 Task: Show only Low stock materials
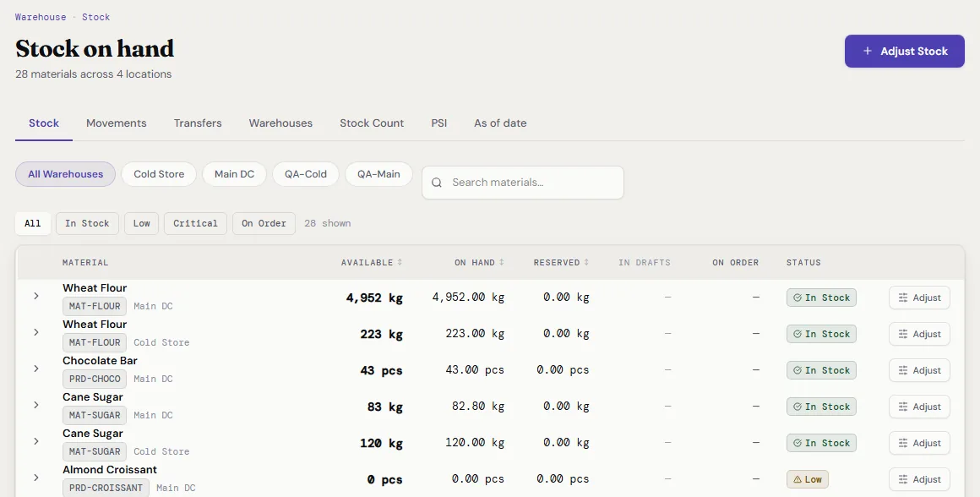tap(141, 223)
